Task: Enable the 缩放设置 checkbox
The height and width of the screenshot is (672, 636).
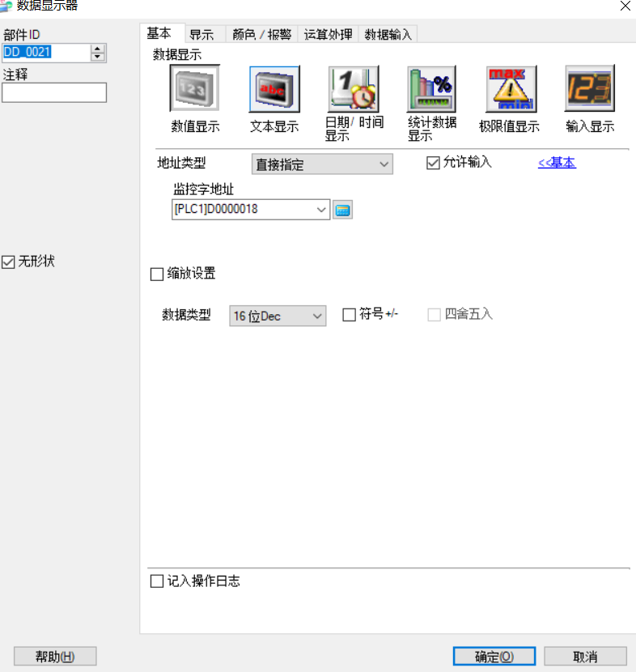Action: [157, 274]
